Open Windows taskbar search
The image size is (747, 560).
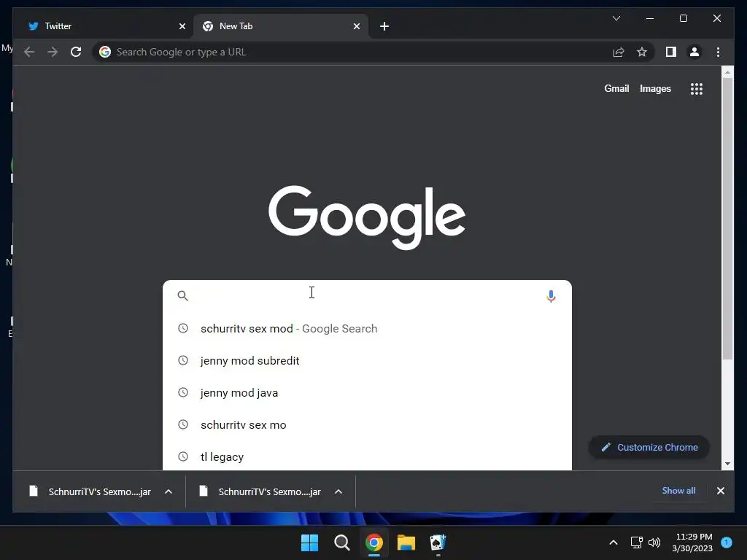(x=341, y=542)
